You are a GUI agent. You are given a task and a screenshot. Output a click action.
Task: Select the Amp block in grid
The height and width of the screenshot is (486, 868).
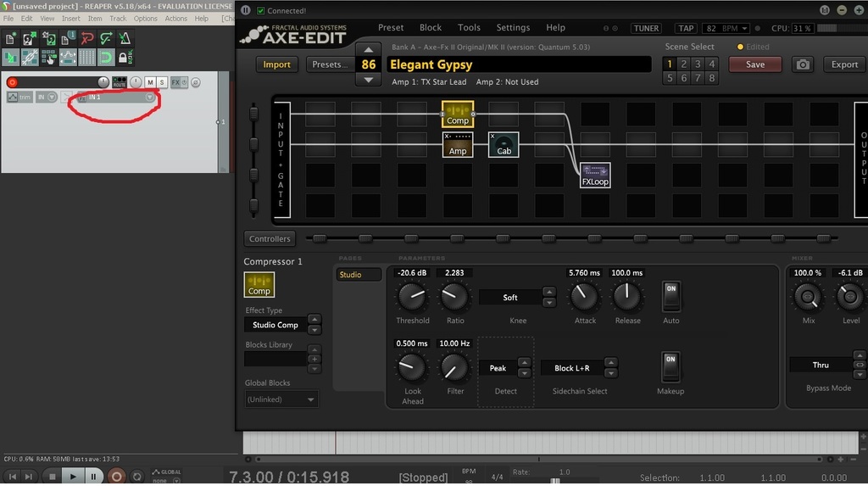coord(457,145)
